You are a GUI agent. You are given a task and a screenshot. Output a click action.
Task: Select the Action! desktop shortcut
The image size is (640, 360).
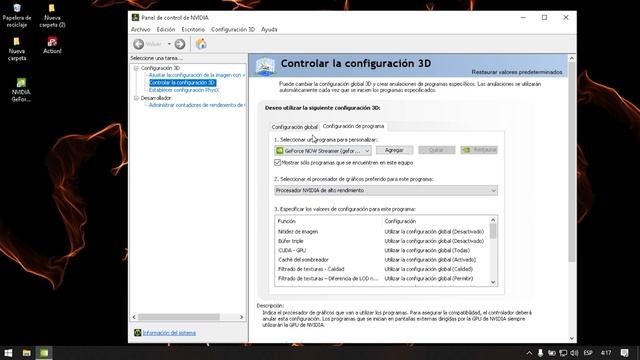coord(52,46)
